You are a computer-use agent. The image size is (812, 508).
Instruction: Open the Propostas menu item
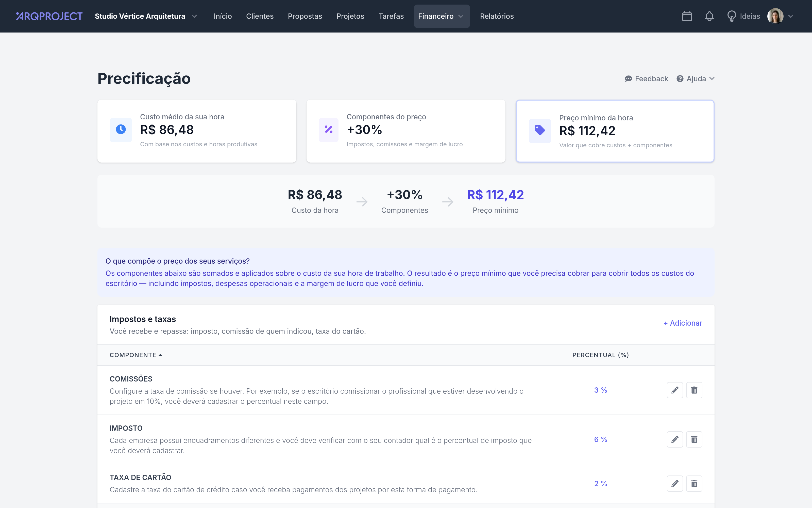point(305,16)
